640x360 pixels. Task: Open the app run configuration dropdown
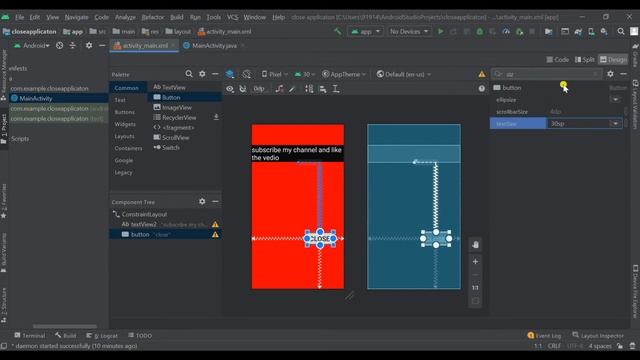coord(365,31)
